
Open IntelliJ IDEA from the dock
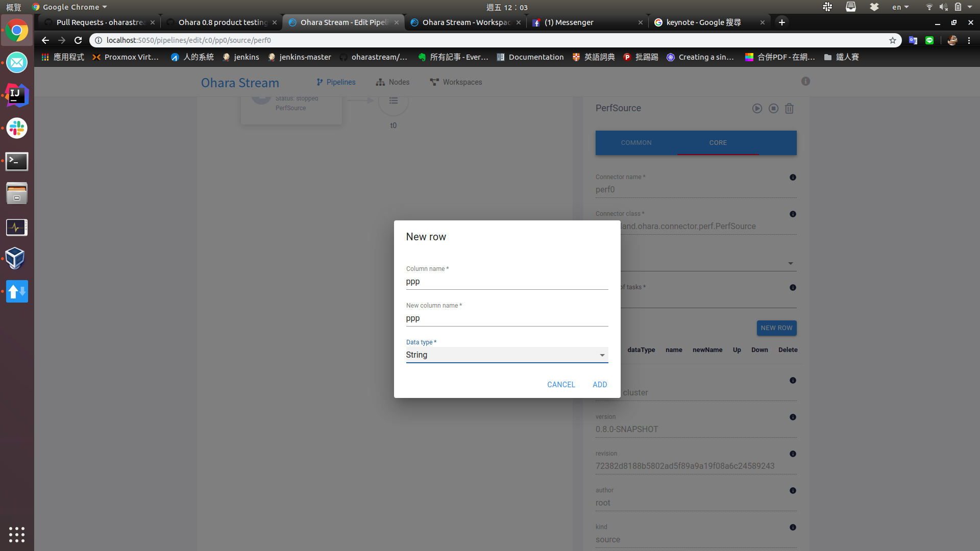tap(17, 95)
